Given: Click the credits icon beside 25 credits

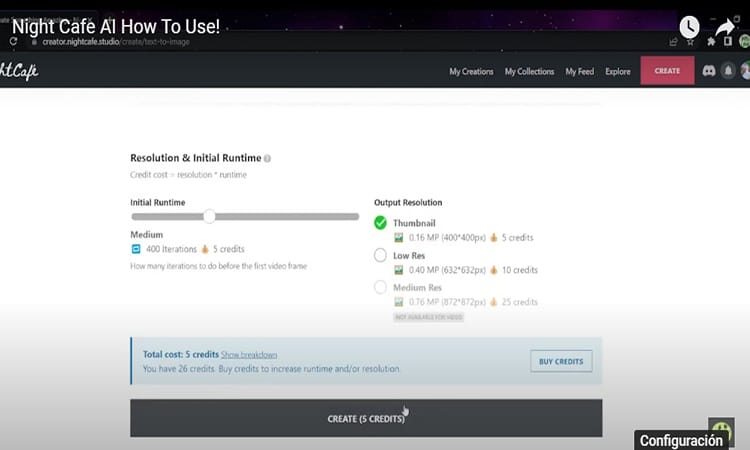Looking at the screenshot, I should (x=494, y=302).
